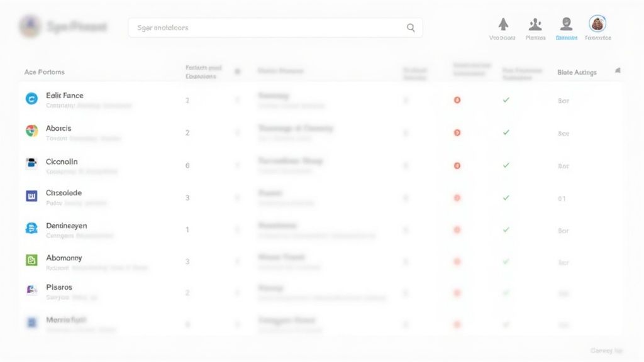Open the highlighted blue tab in top navigation
This screenshot has height=362, width=644.
click(x=566, y=28)
